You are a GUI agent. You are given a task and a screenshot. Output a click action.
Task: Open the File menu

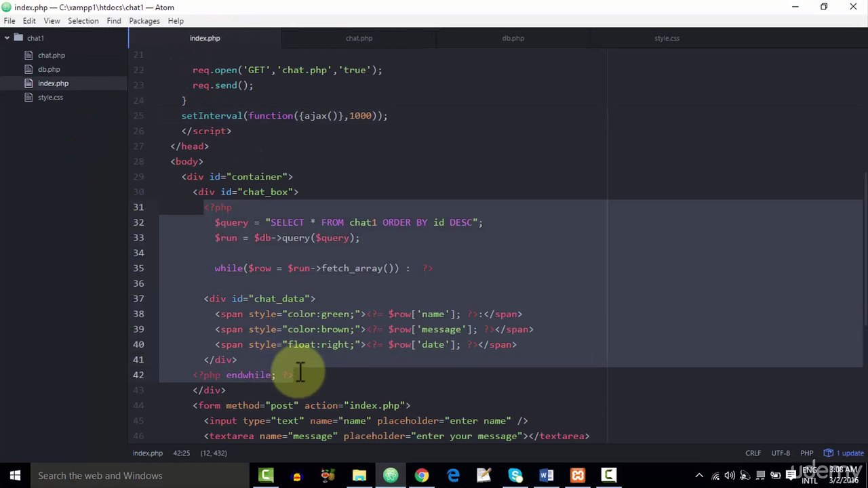9,21
